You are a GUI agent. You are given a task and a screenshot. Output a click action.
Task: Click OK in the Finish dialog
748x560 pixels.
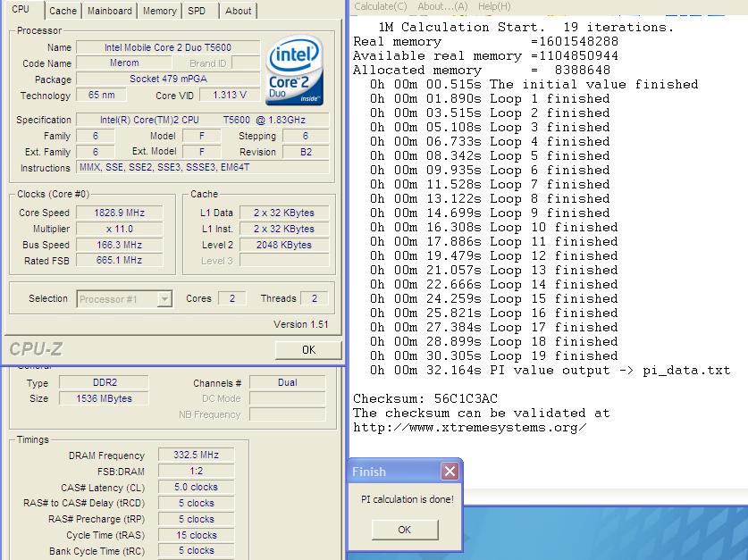pyautogui.click(x=405, y=530)
